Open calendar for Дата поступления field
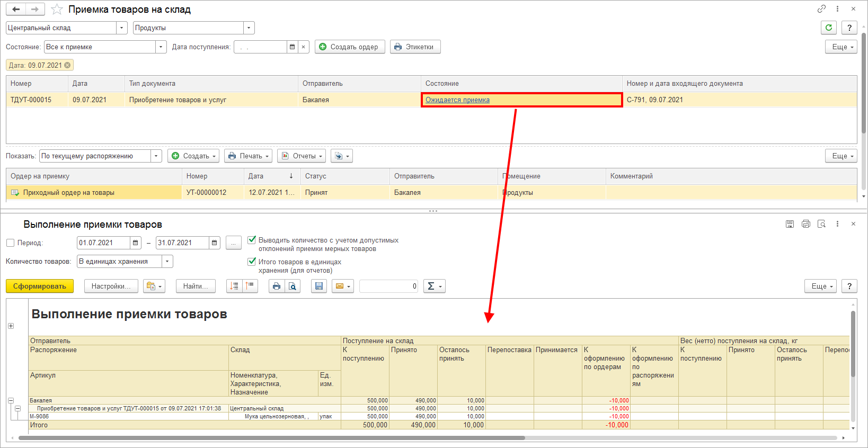 point(292,47)
